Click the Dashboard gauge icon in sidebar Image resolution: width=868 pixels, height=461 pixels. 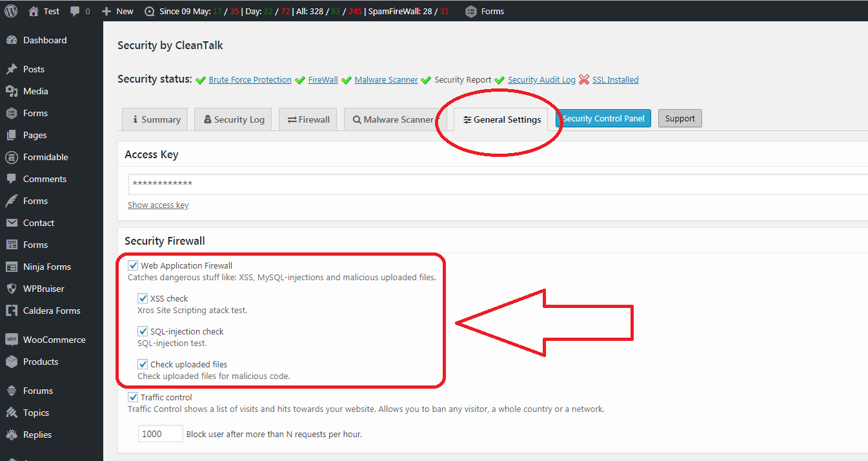[x=11, y=40]
